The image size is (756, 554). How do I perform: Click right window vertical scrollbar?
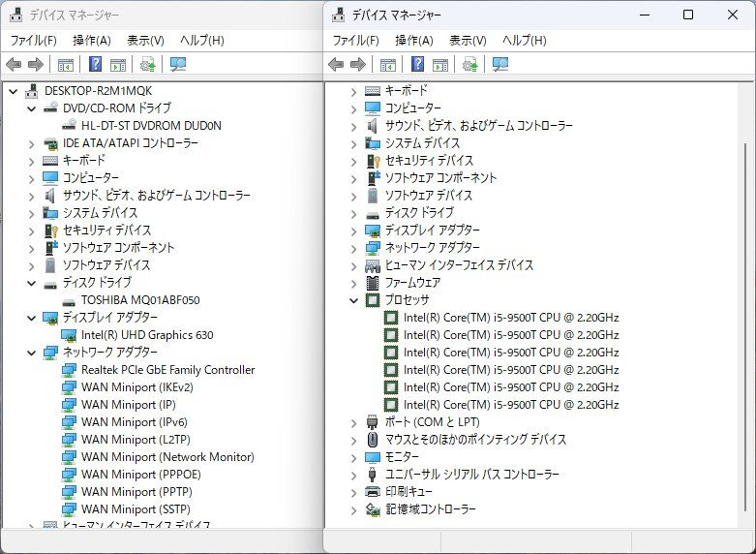744,328
